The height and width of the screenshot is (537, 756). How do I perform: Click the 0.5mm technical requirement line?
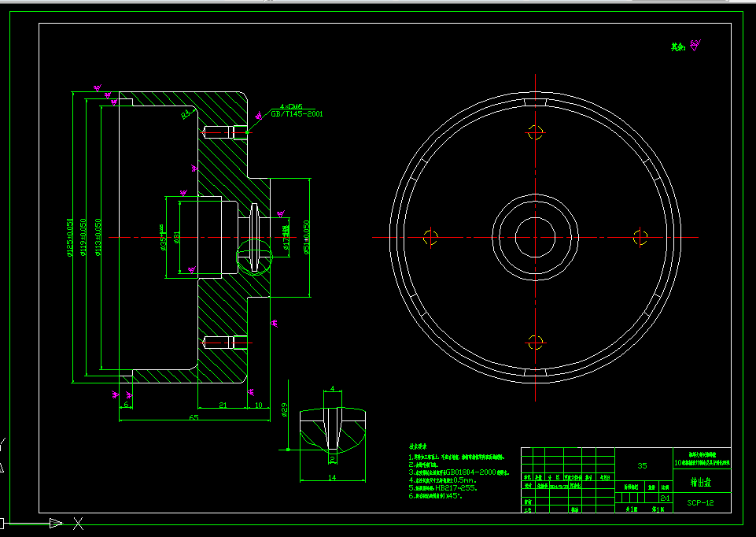click(x=443, y=480)
